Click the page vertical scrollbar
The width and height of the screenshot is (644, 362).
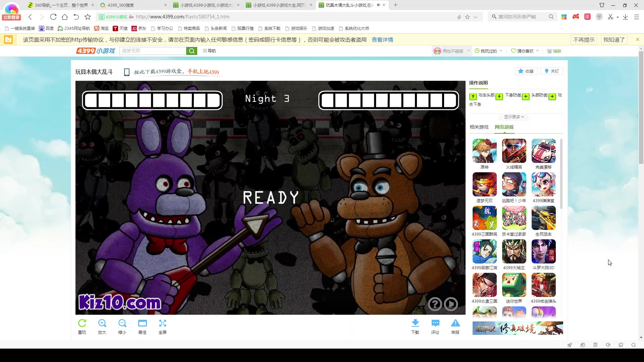click(x=641, y=107)
